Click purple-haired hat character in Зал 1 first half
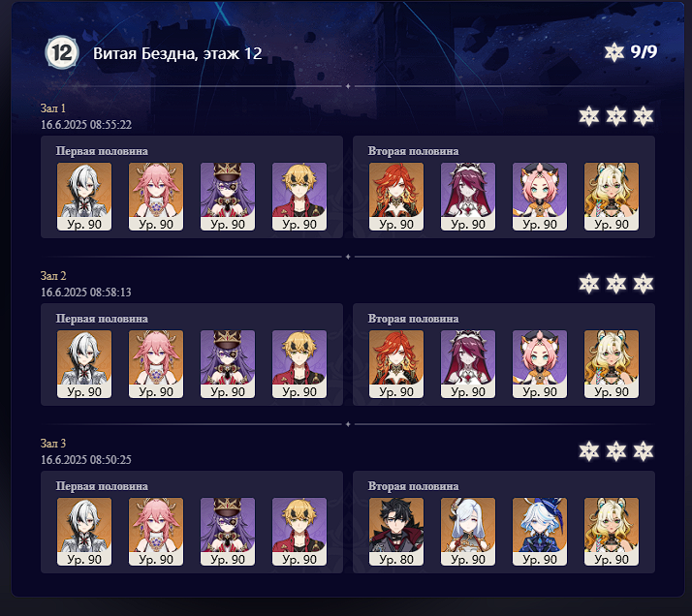Screen dimensions: 692x616 228,197
